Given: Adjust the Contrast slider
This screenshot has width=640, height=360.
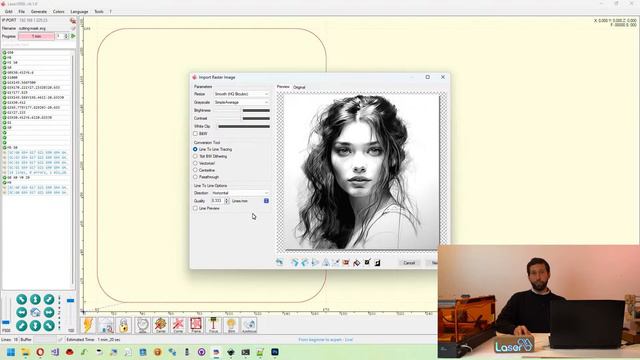Looking at the screenshot, I should point(242,118).
